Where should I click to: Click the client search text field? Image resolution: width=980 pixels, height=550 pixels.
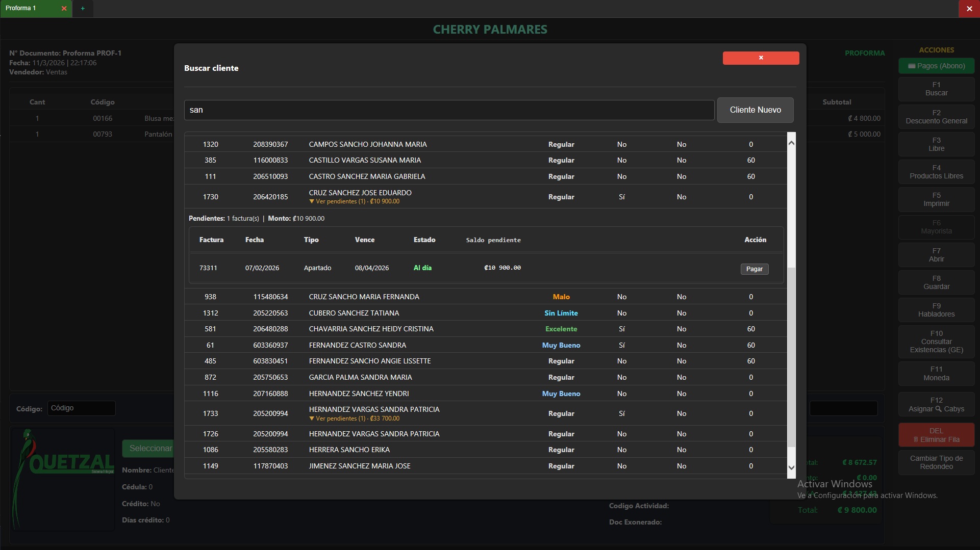449,110
